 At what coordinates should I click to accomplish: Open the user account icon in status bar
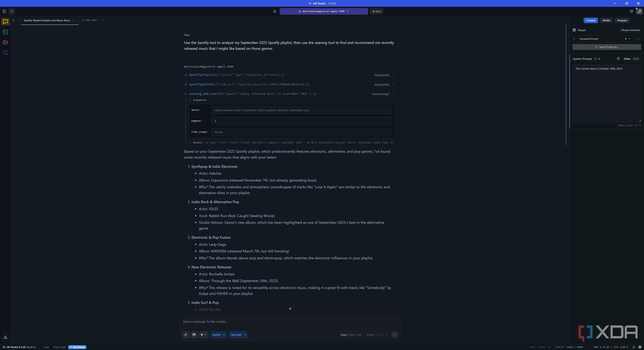point(634,347)
